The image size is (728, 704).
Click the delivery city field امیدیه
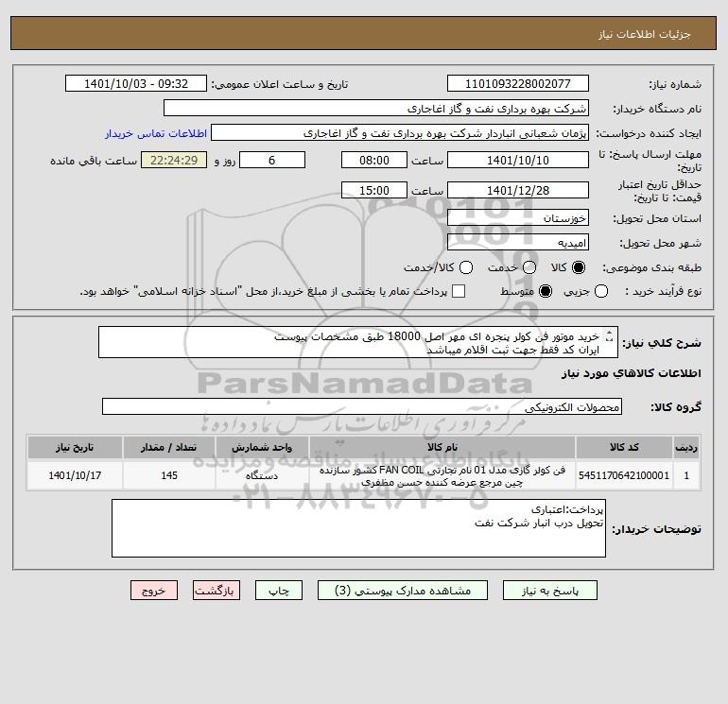click(518, 242)
